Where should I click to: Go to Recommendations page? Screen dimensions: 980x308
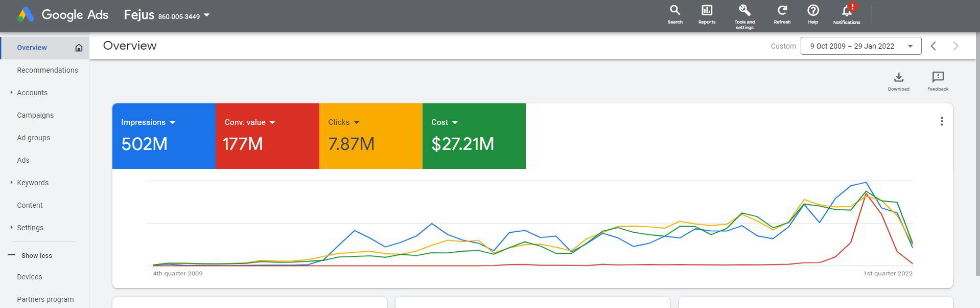pyautogui.click(x=48, y=70)
